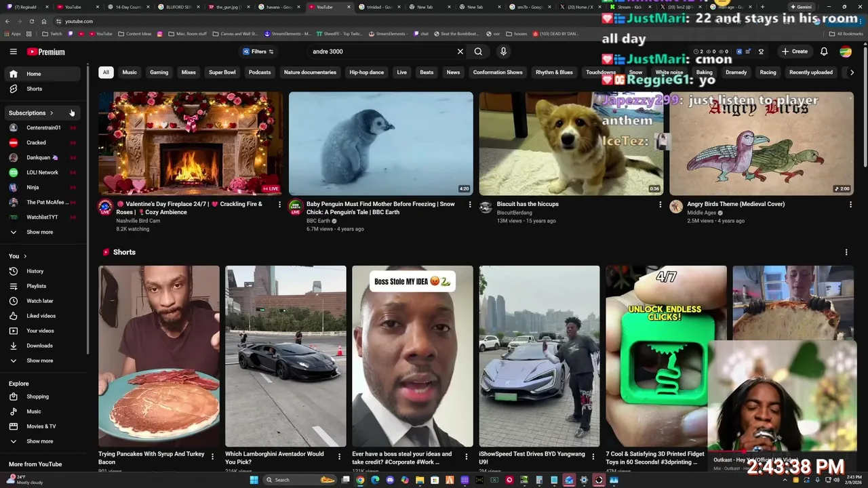Image resolution: width=868 pixels, height=488 pixels.
Task: Open the account avatar menu
Action: 846,52
